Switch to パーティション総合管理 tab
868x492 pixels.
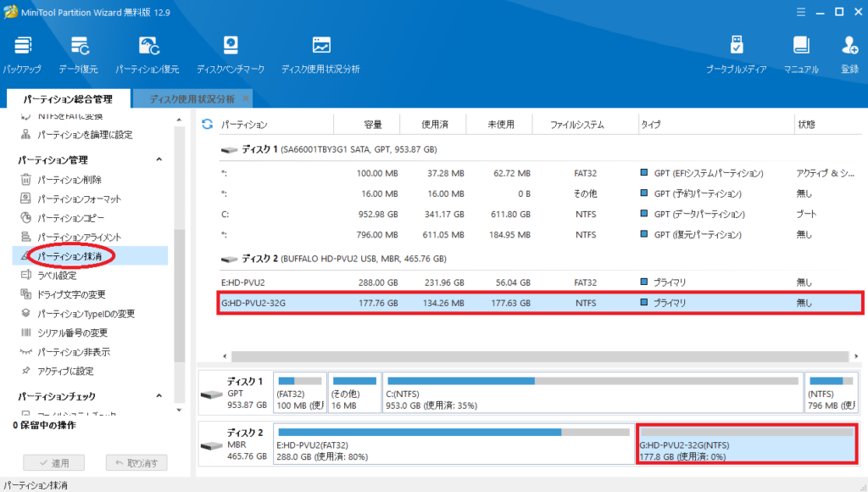[x=68, y=99]
